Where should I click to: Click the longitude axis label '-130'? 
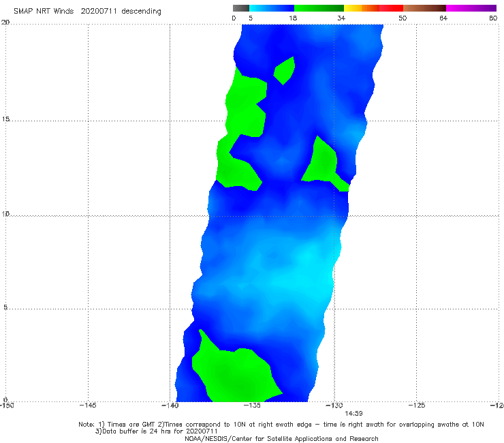[334, 405]
